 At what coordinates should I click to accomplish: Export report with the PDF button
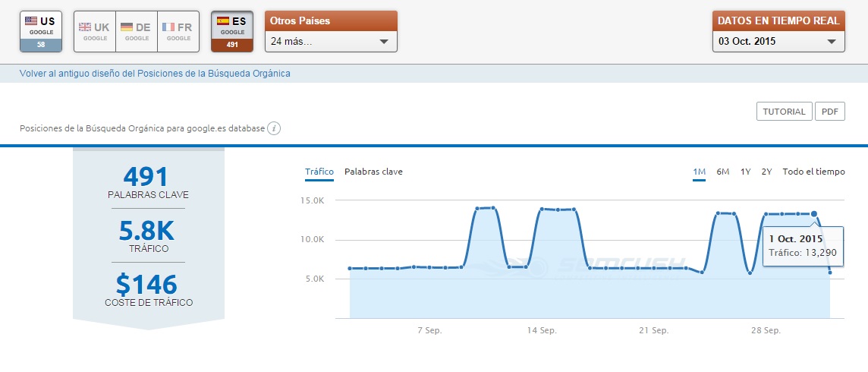click(x=829, y=112)
